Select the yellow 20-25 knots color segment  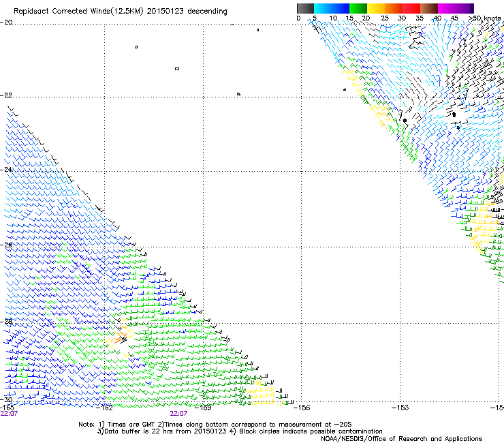pyautogui.click(x=376, y=8)
